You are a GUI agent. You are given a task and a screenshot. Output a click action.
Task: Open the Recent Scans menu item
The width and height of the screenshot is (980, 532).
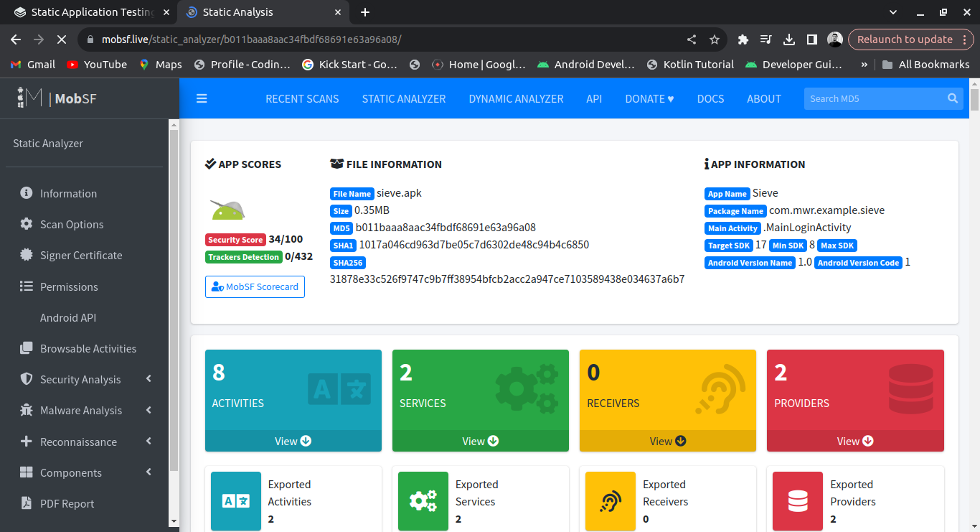302,98
